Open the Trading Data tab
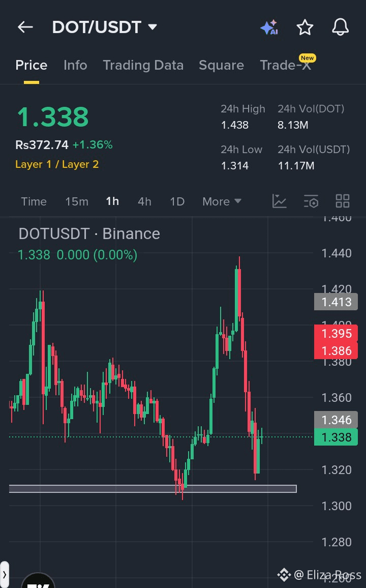Image resolution: width=366 pixels, height=588 pixels. pyautogui.click(x=143, y=65)
